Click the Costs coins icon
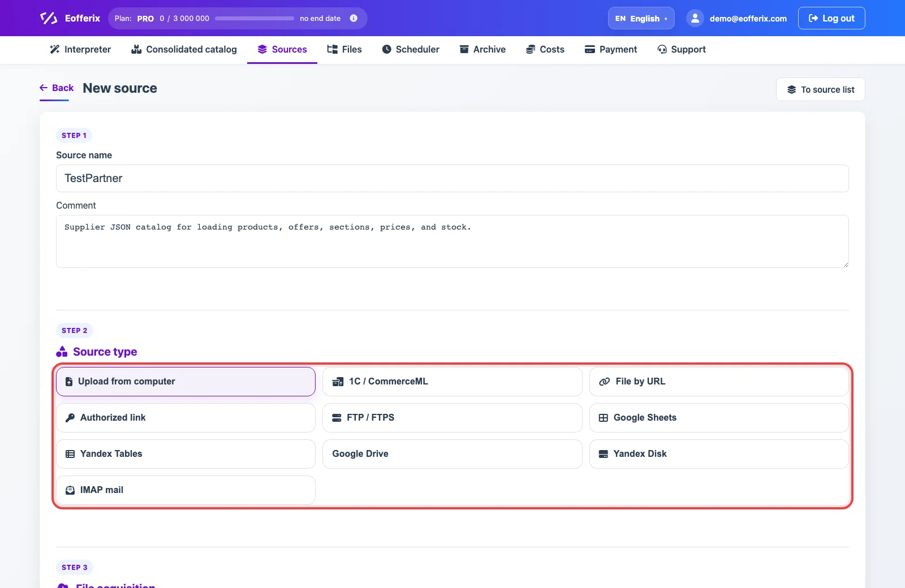Image resolution: width=905 pixels, height=588 pixels. (x=531, y=49)
